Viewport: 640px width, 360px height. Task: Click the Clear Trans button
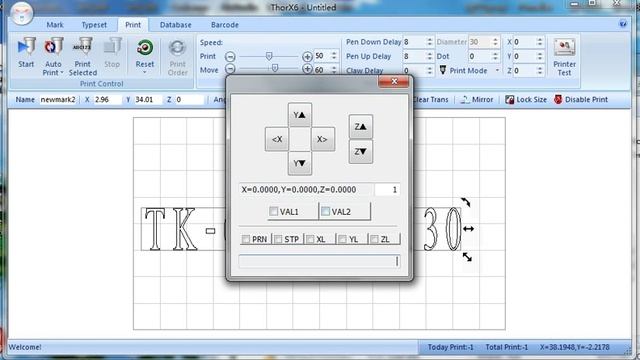(x=431, y=100)
